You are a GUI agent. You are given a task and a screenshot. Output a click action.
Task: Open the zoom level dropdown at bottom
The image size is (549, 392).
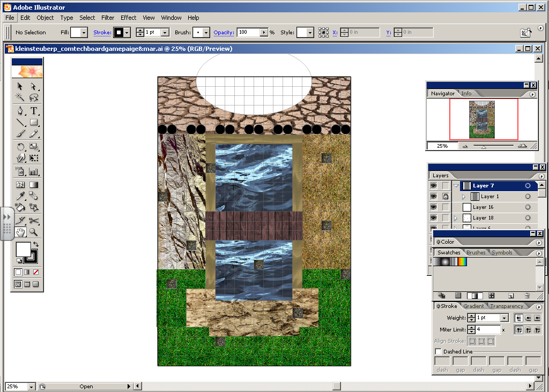pos(32,387)
